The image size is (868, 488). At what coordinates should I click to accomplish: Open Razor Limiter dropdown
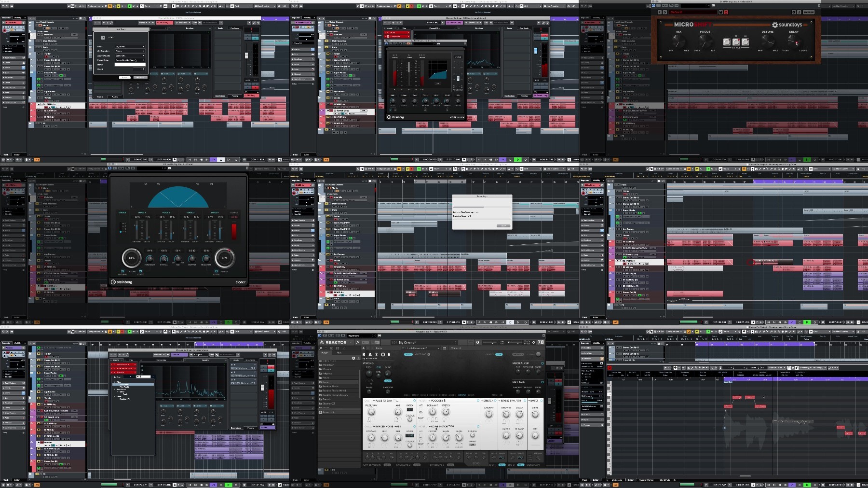click(x=533, y=401)
